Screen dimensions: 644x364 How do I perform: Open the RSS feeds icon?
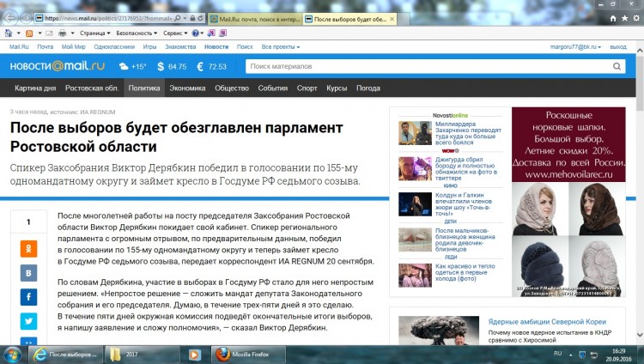pos(29,33)
